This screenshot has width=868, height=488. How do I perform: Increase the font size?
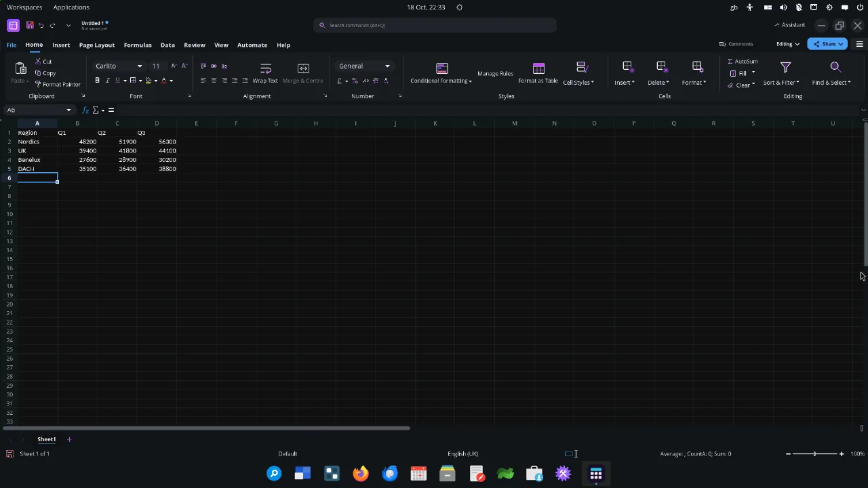click(x=174, y=66)
